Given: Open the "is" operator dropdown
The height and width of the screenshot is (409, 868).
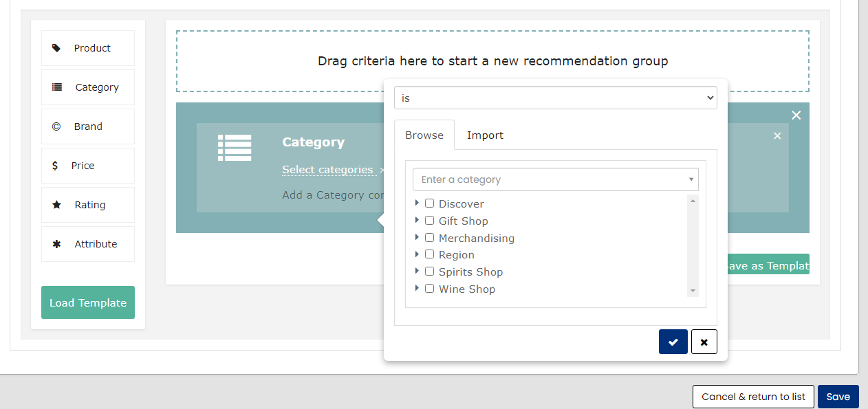Looking at the screenshot, I should 555,98.
